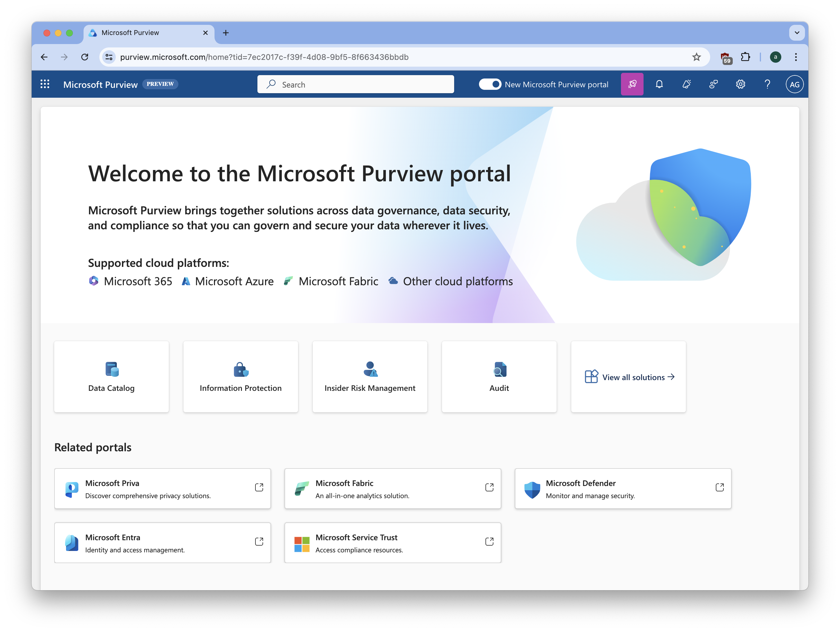Open the browser extensions puzzle icon
This screenshot has height=632, width=840.
[745, 57]
